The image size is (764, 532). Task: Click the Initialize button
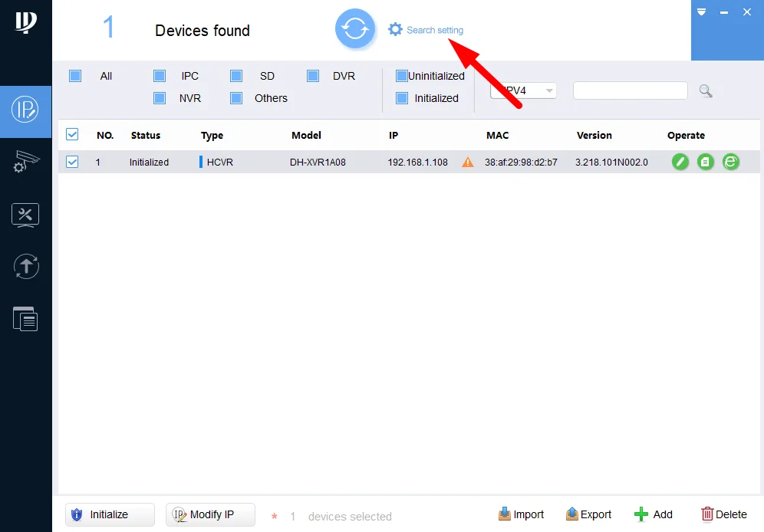[110, 514]
